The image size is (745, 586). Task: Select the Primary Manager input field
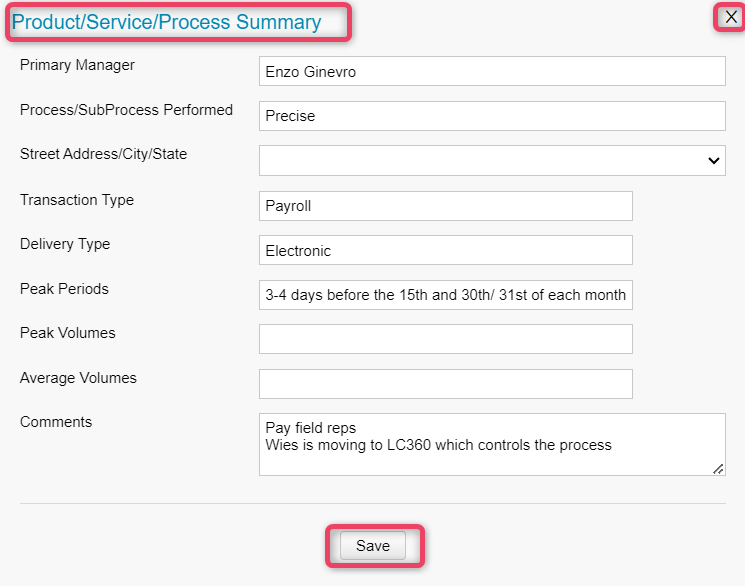click(x=492, y=71)
